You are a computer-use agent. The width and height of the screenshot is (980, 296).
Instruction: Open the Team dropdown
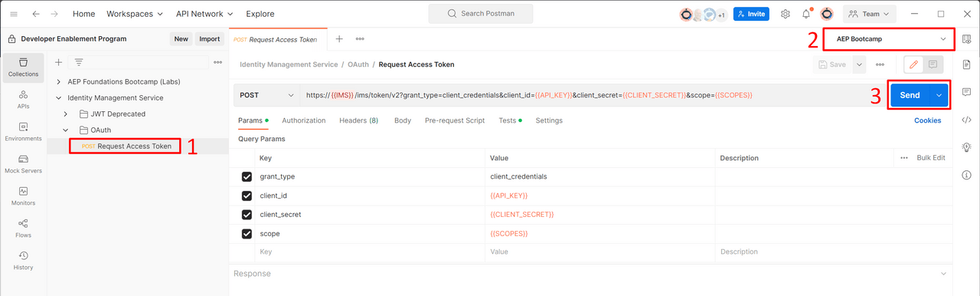click(x=870, y=14)
